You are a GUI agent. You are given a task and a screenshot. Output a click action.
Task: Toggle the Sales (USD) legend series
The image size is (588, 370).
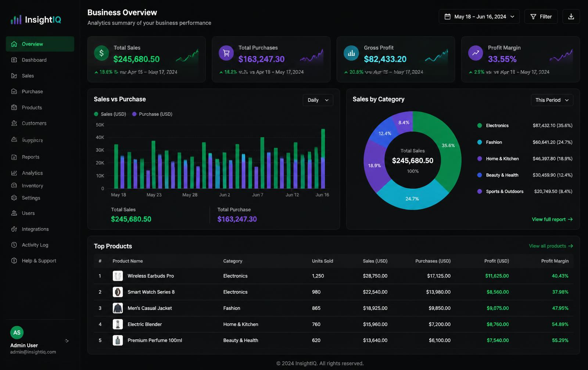click(x=110, y=114)
